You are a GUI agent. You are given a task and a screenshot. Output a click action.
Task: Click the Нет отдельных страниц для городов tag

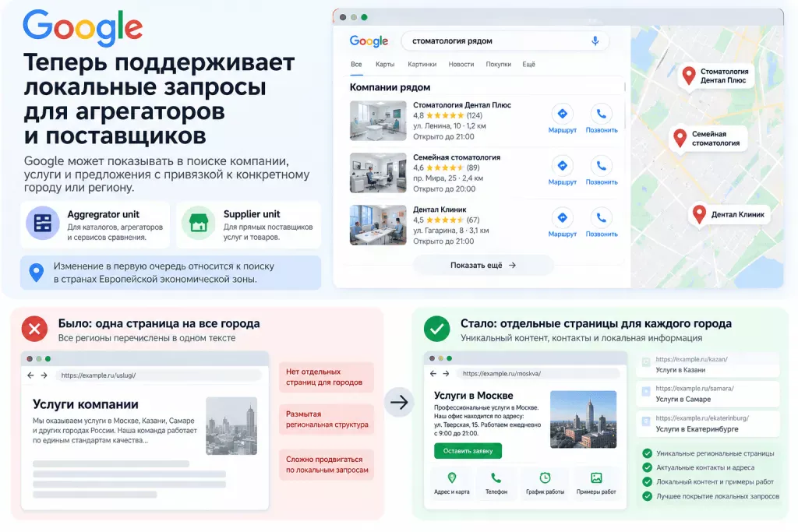327,377
